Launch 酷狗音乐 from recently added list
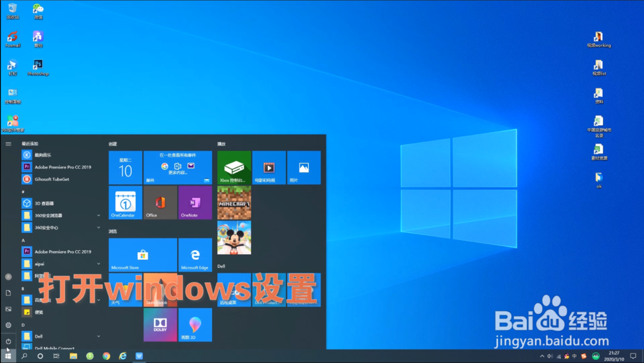 (x=61, y=155)
